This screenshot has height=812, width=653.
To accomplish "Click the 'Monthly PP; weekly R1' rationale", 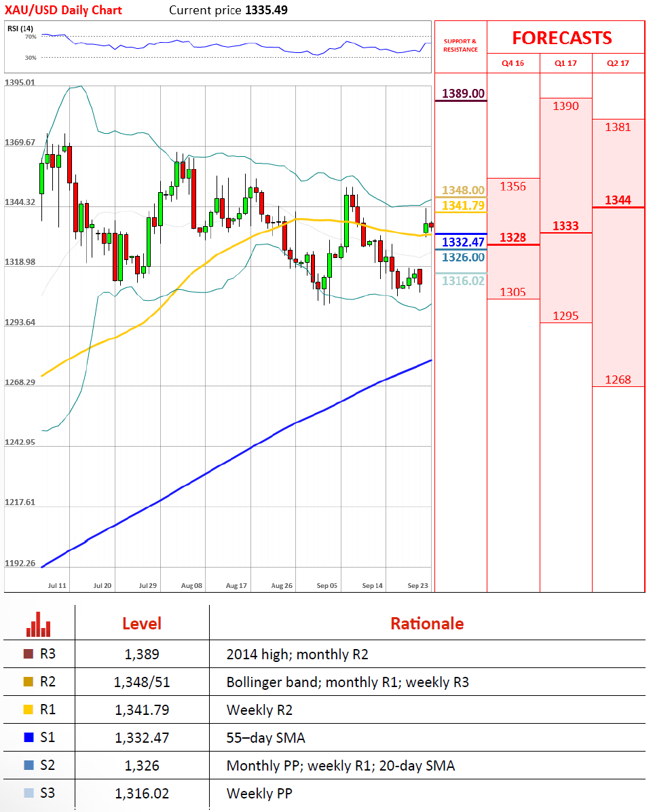I will click(341, 765).
